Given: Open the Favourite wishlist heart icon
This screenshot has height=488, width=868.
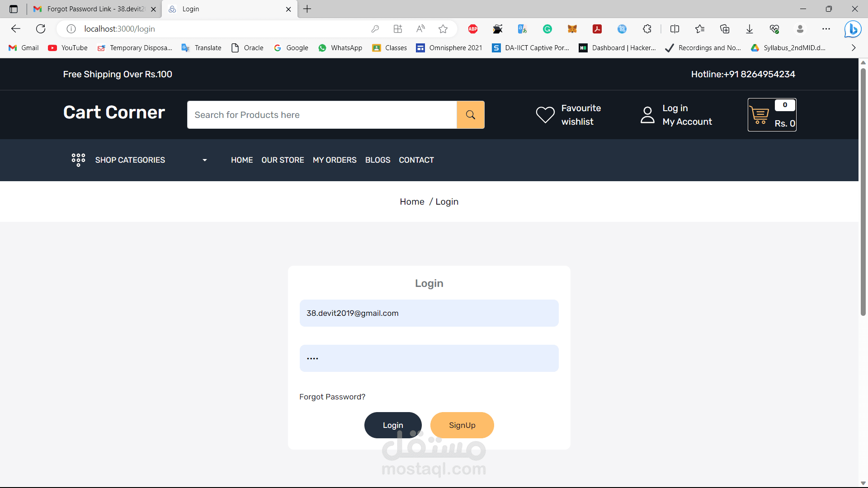Looking at the screenshot, I should coord(545,115).
